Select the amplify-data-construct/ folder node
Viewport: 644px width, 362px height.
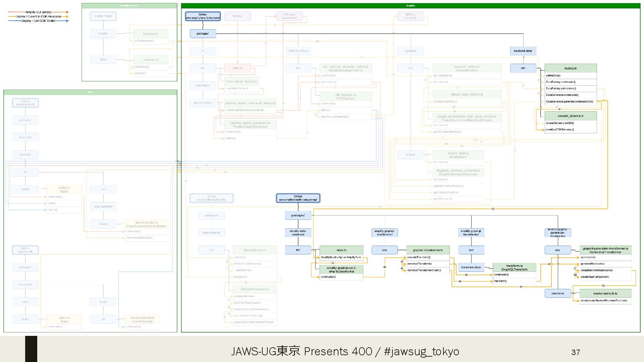pos(298,233)
